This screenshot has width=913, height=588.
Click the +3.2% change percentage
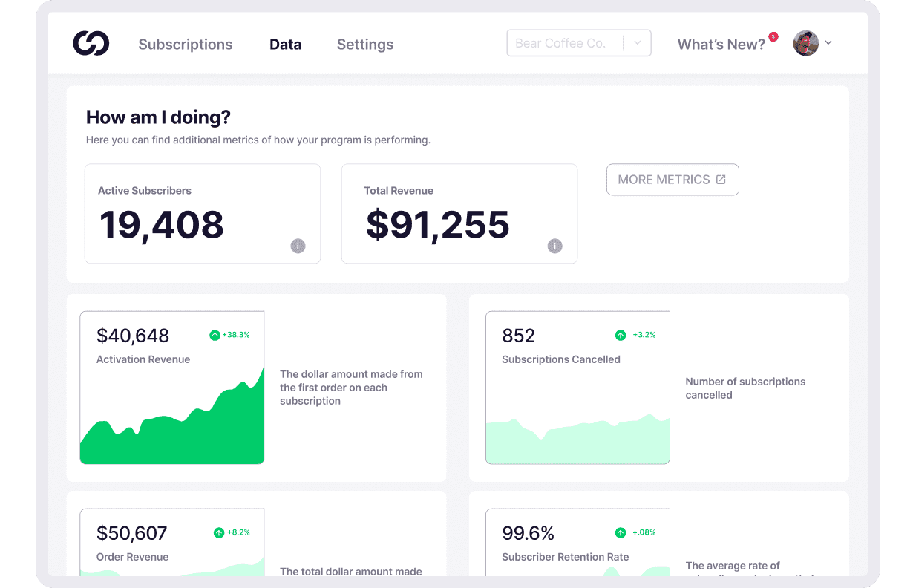644,335
